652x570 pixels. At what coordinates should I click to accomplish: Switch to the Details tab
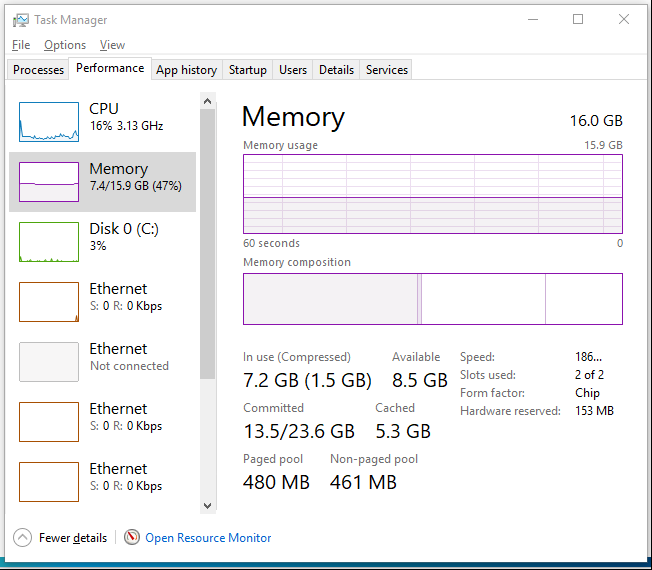point(336,69)
